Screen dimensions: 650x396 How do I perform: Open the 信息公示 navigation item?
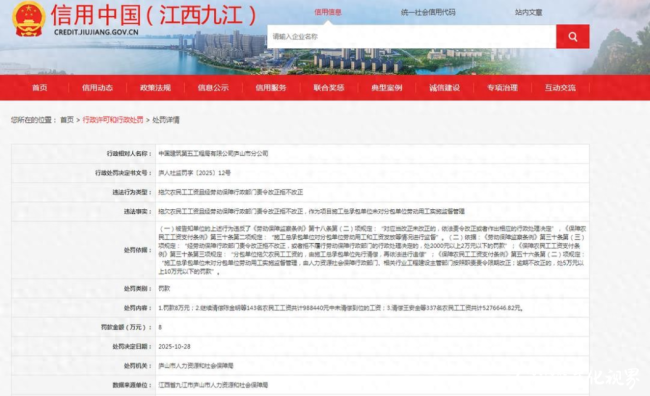213,87
